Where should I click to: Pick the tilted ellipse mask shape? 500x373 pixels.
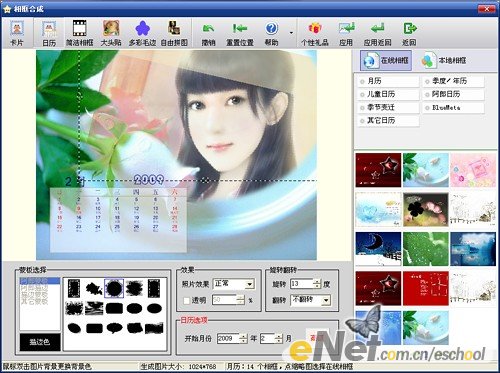tap(74, 328)
